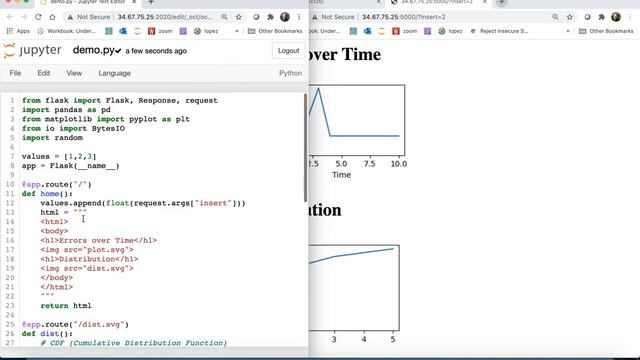This screenshot has width=640, height=360.
Task: Click the Errors over Time line plot image
Action: point(358,131)
